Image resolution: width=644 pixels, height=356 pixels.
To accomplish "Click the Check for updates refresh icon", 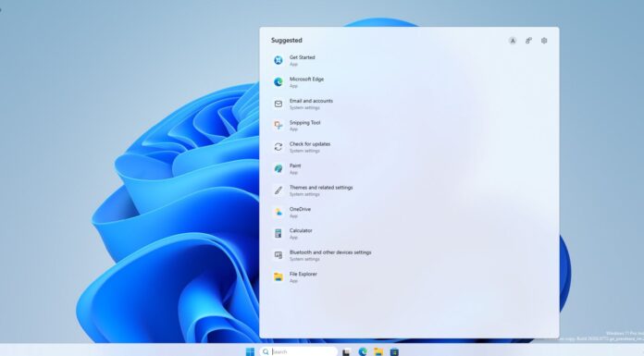I will tap(279, 147).
